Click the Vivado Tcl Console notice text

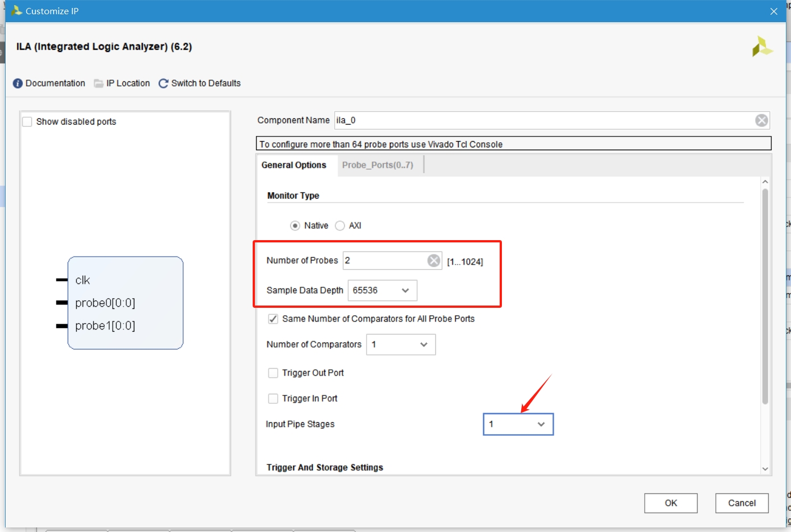[381, 144]
